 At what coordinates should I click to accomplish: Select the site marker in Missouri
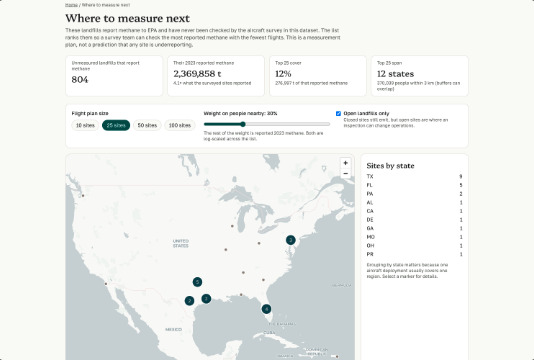pyautogui.click(x=225, y=250)
